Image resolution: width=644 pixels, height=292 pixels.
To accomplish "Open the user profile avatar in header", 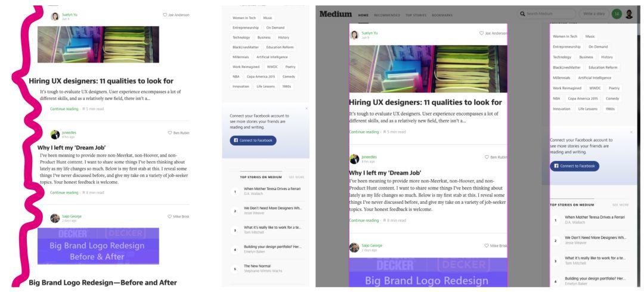I will click(629, 14).
